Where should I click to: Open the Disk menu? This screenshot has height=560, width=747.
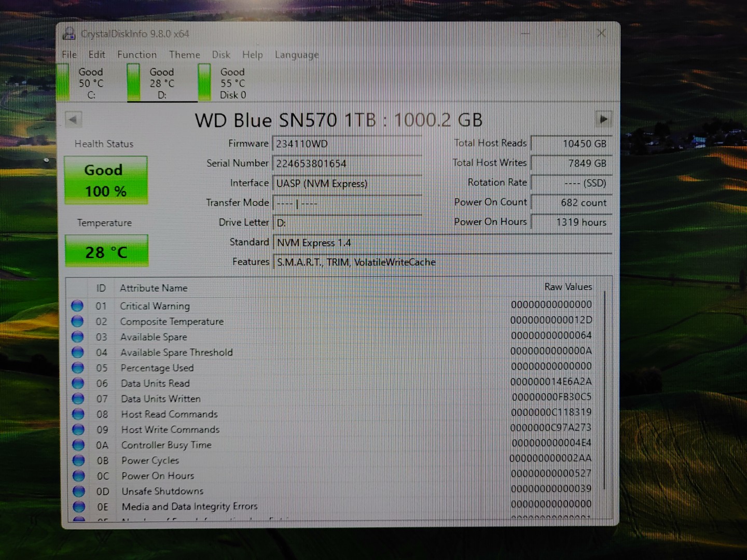[221, 54]
